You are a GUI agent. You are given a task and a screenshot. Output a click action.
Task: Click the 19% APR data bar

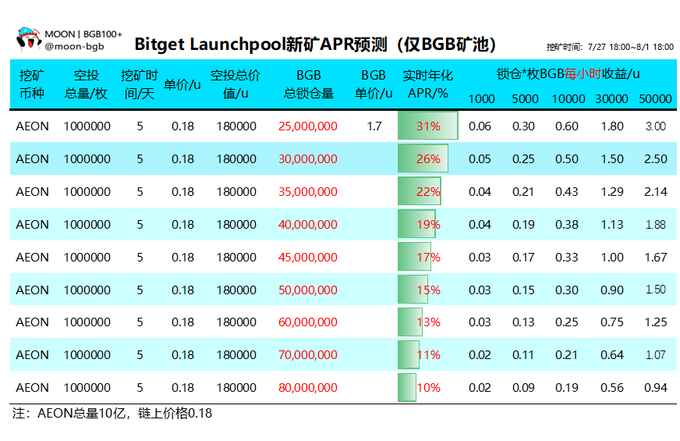point(416,224)
